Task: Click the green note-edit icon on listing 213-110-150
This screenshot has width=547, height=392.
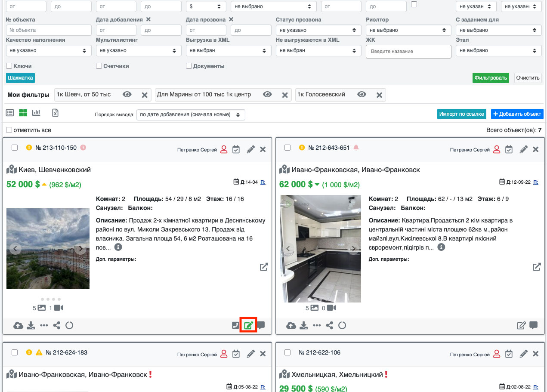Action: [248, 325]
